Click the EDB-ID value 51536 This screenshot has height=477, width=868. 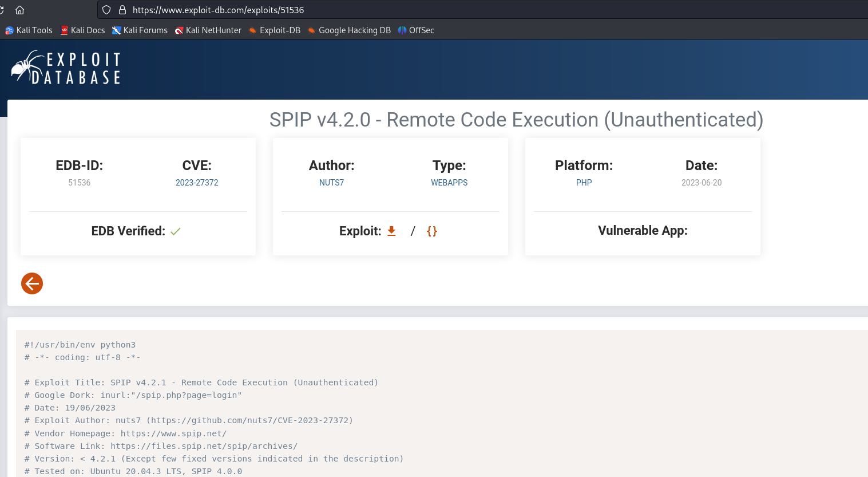[x=80, y=183]
